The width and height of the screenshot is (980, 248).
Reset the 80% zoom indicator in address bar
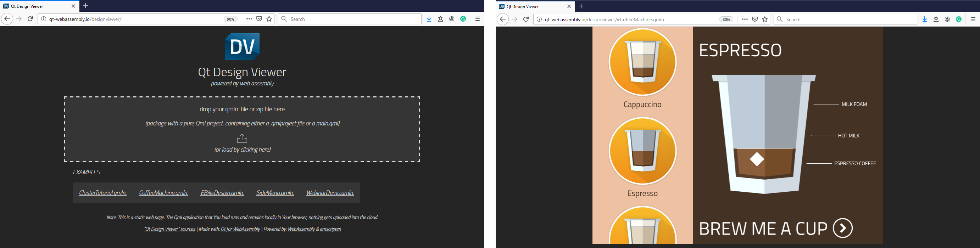(x=726, y=19)
